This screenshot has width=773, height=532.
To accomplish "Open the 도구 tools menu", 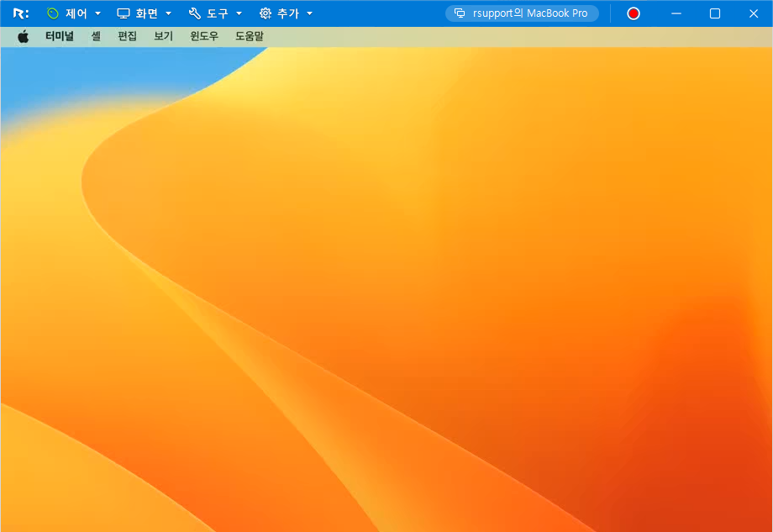I will 218,13.
